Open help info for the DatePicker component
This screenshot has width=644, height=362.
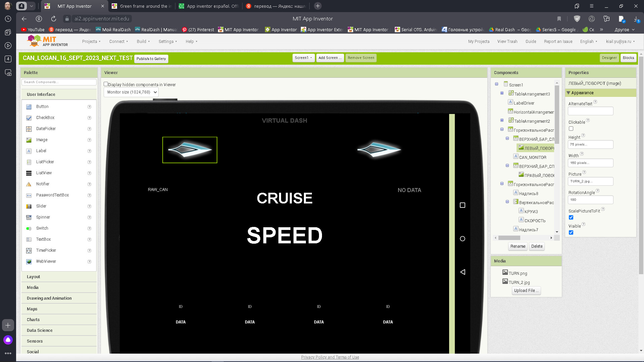pos(89,129)
